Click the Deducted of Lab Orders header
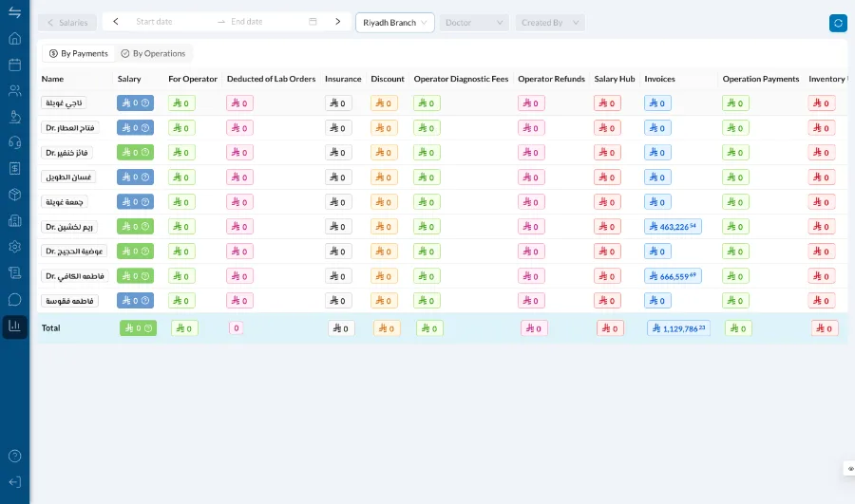The width and height of the screenshot is (855, 504). coord(271,79)
